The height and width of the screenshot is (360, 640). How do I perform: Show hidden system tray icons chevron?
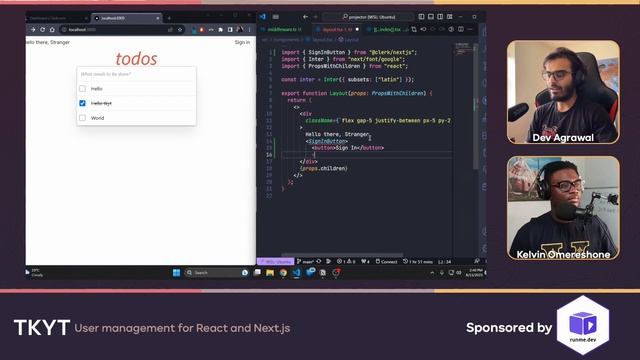[x=432, y=273]
